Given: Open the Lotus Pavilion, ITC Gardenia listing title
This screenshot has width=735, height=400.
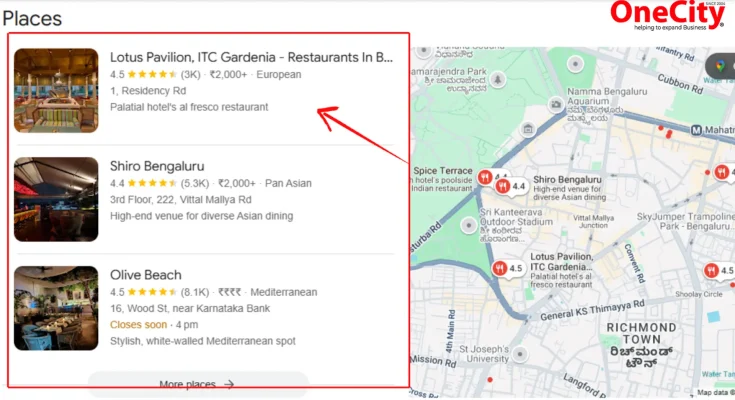Looking at the screenshot, I should click(x=251, y=58).
